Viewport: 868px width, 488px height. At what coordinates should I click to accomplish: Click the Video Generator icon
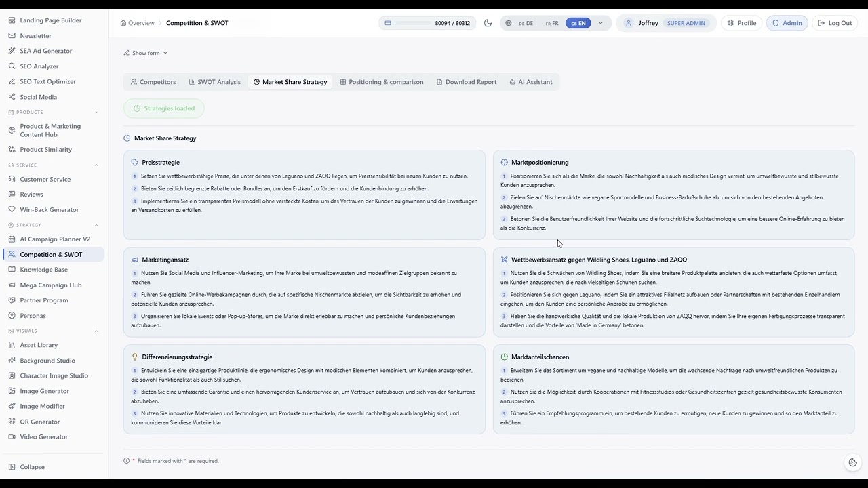(x=12, y=437)
